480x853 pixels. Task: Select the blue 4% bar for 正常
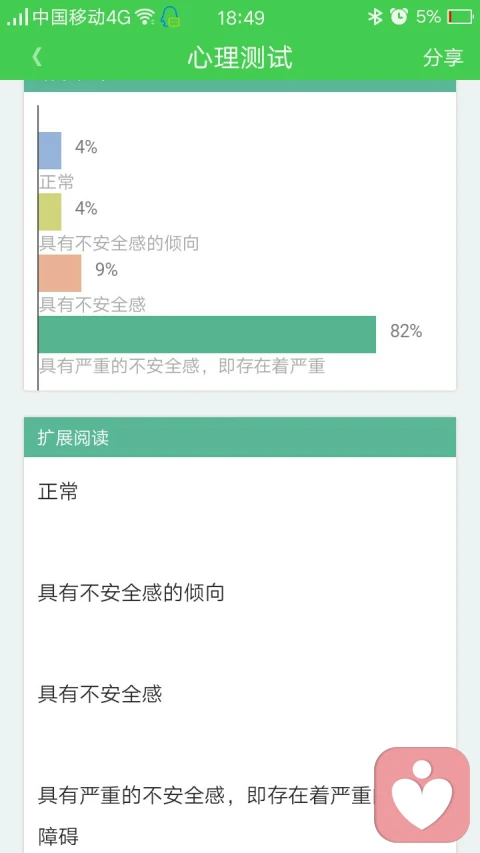coord(50,151)
